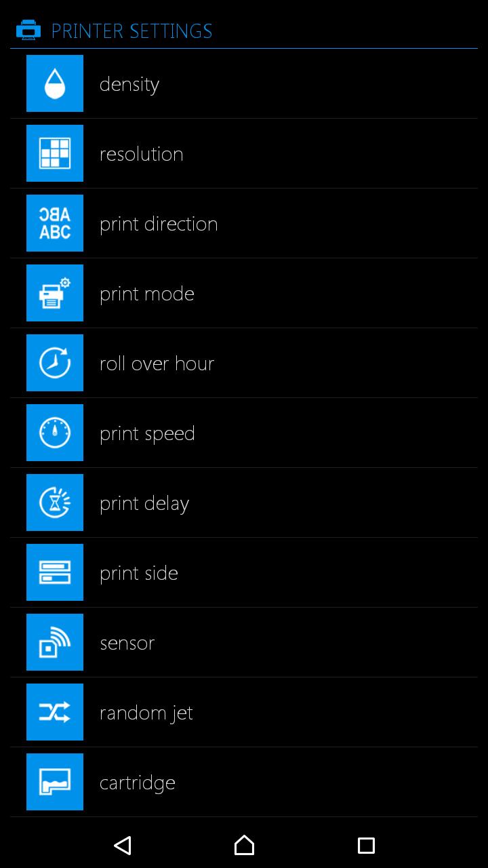Tap the print direction ABC icon
Screen dimensions: 488x868
[x=55, y=223]
